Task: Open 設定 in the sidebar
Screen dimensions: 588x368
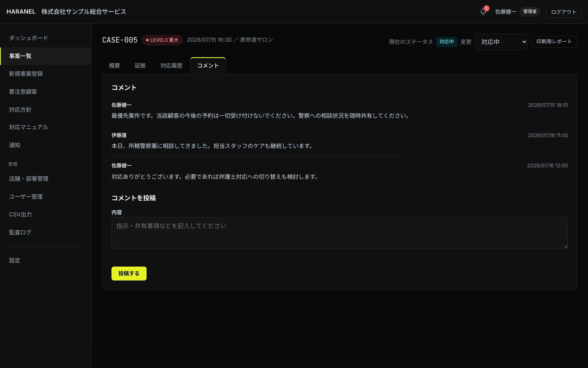Action: click(45, 261)
